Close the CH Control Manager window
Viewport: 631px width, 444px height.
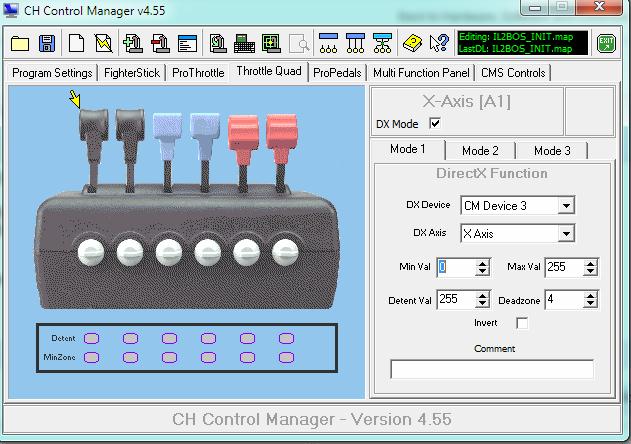click(599, 7)
